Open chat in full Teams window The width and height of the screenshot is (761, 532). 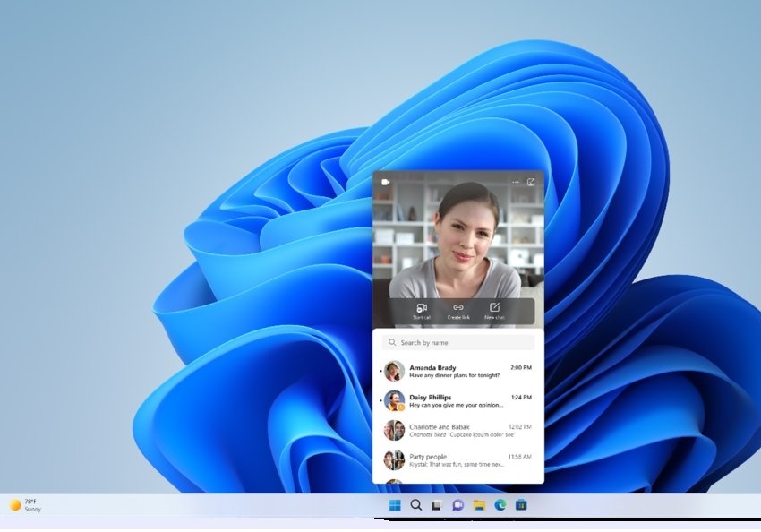point(531,182)
